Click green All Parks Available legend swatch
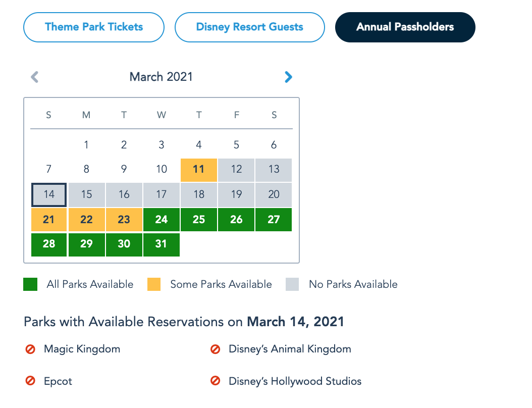Viewport: 532px width, 408px height. pyautogui.click(x=30, y=284)
